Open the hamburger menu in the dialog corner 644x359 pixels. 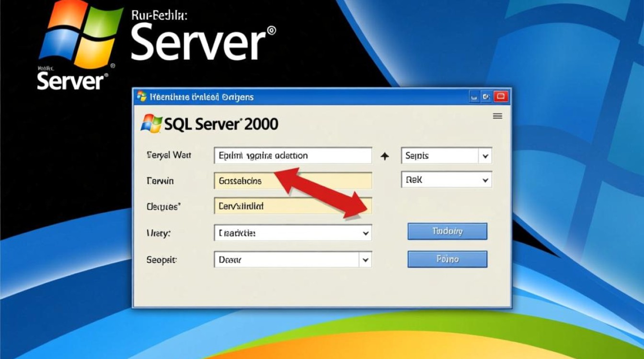click(x=497, y=116)
